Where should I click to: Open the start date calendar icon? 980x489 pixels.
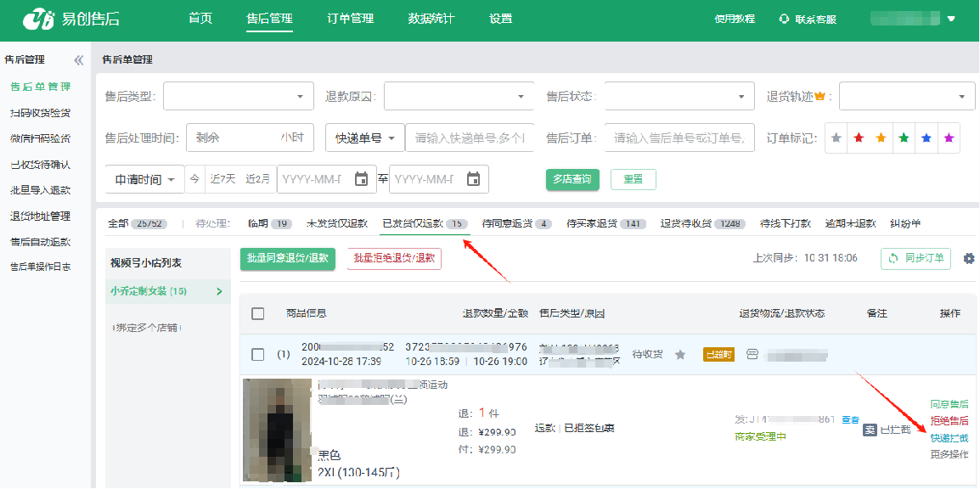coord(361,179)
